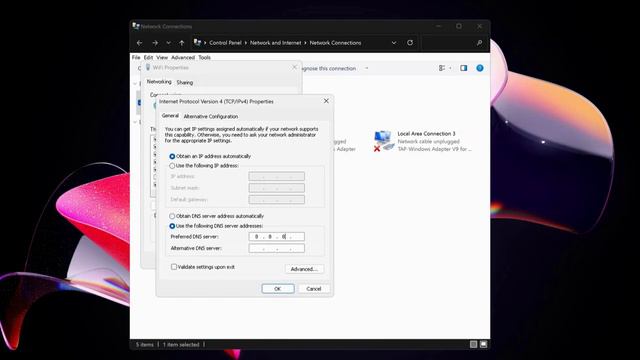This screenshot has height=360, width=640.
Task: Select Use the following DNS server addresses
Action: click(x=172, y=226)
